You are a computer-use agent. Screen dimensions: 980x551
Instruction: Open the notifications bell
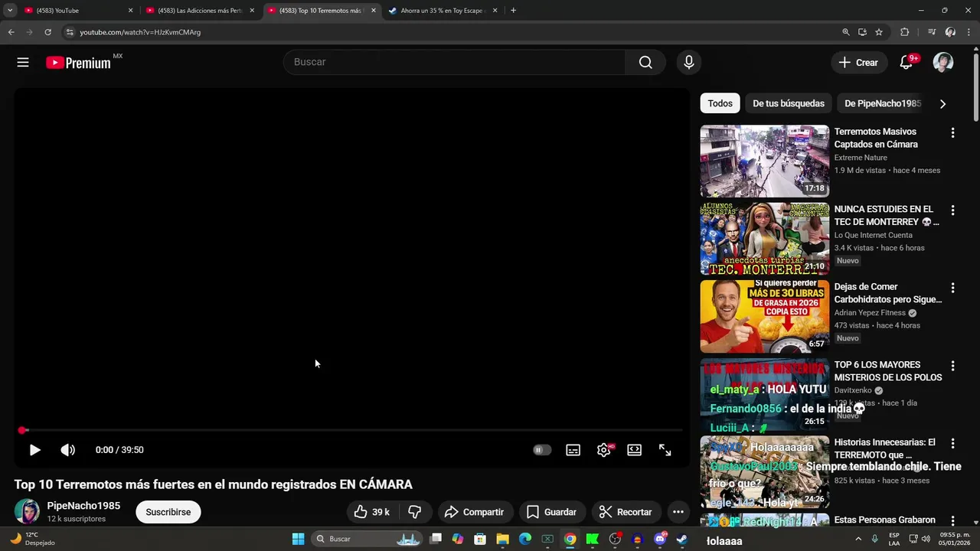tap(906, 63)
